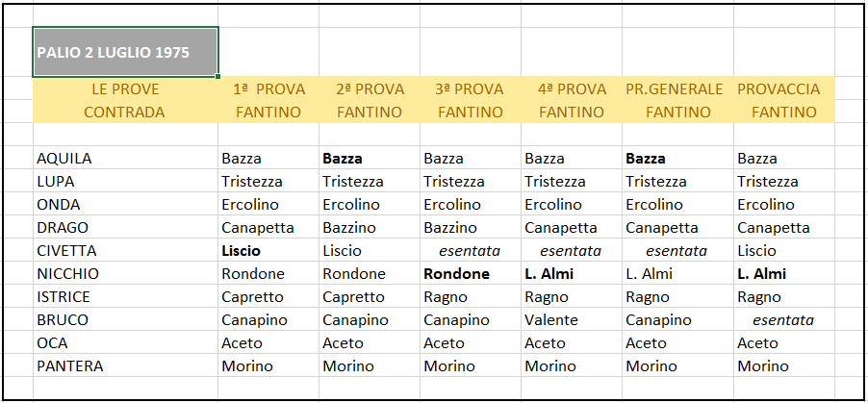
Task: Click Aceto under 4ª PROVA in OCA row
Action: tap(546, 343)
